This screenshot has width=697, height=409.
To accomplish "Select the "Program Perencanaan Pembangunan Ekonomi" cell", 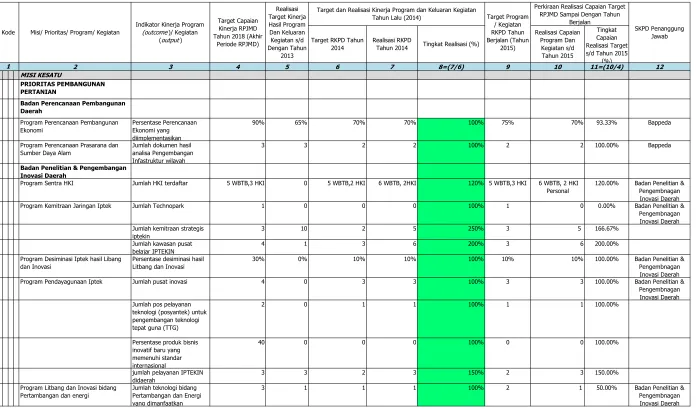I will pyautogui.click(x=75, y=127).
